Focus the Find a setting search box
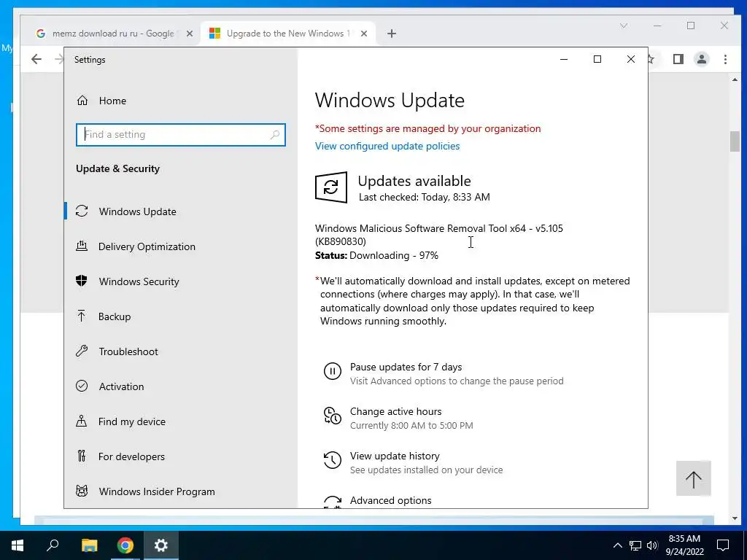This screenshot has width=747, height=560. coord(181,135)
